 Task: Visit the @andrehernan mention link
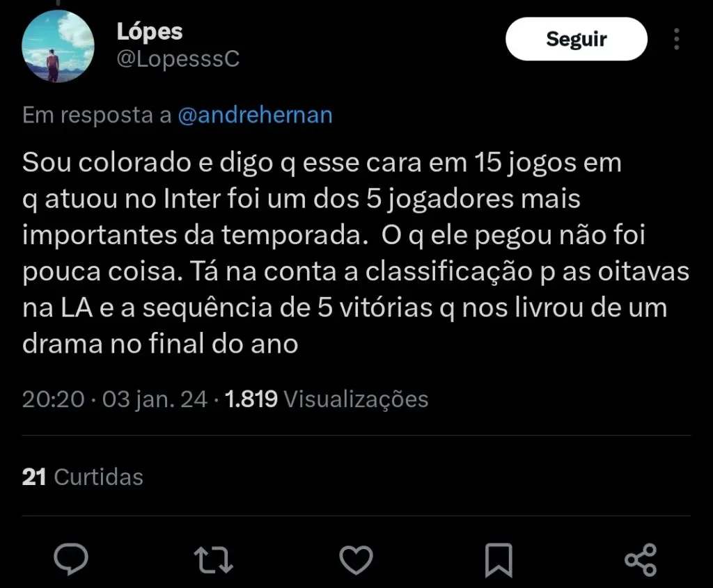coord(256,116)
